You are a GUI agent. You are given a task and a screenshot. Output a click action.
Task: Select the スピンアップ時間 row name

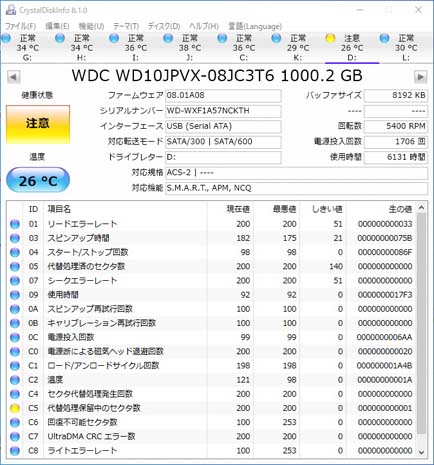pyautogui.click(x=78, y=238)
